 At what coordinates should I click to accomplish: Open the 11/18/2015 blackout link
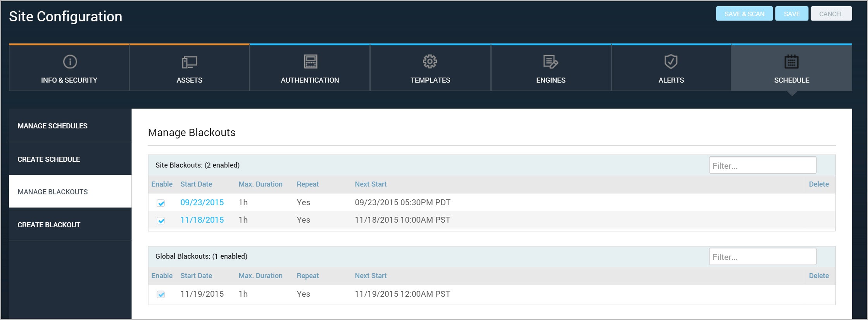click(x=202, y=220)
